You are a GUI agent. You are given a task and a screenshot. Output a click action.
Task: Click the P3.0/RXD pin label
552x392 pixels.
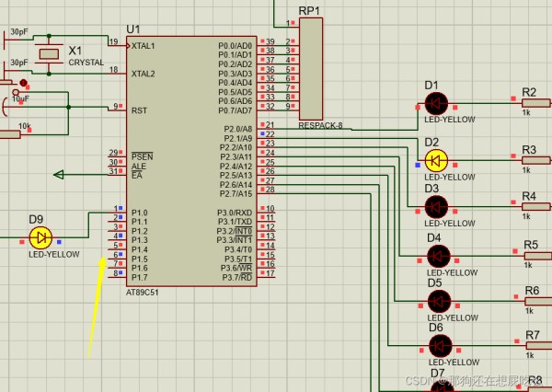[x=234, y=213]
